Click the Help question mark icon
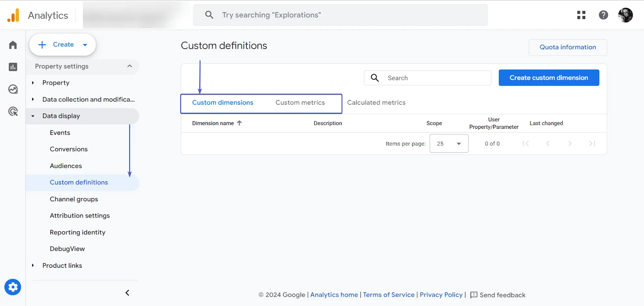Image resolution: width=644 pixels, height=306 pixels. [603, 15]
